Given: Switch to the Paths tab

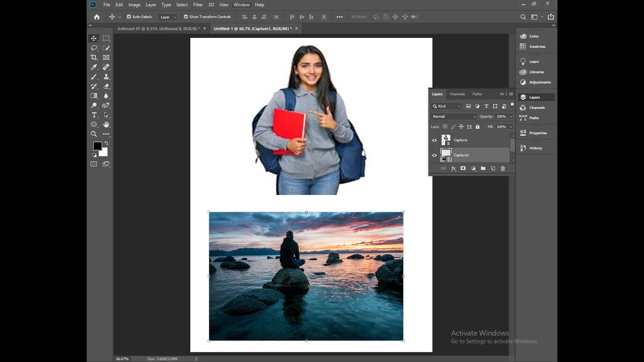Looking at the screenshot, I should coord(477,94).
